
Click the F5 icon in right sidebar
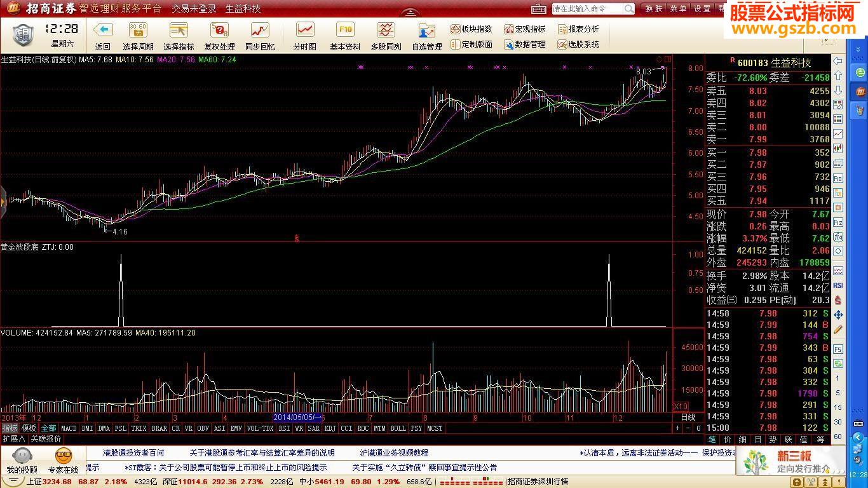pyautogui.click(x=838, y=349)
